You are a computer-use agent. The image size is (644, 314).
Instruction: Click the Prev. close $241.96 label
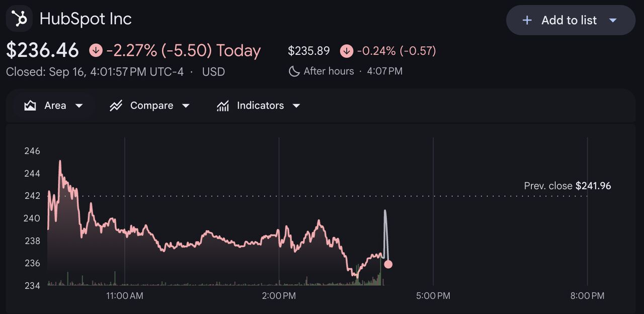point(568,186)
